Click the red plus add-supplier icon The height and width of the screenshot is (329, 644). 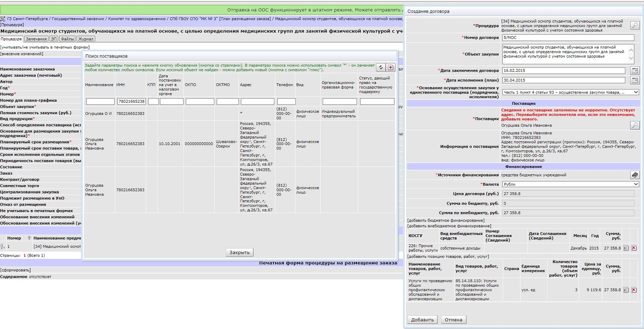(x=390, y=67)
